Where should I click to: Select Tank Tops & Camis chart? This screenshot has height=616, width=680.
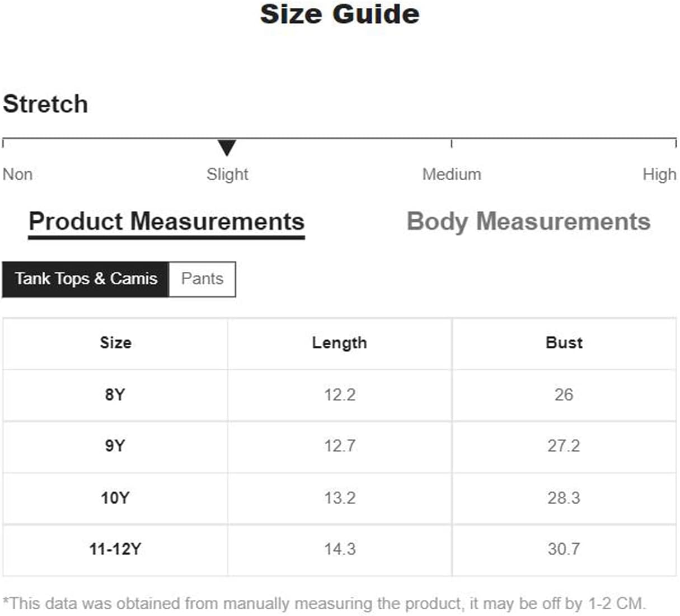click(86, 279)
